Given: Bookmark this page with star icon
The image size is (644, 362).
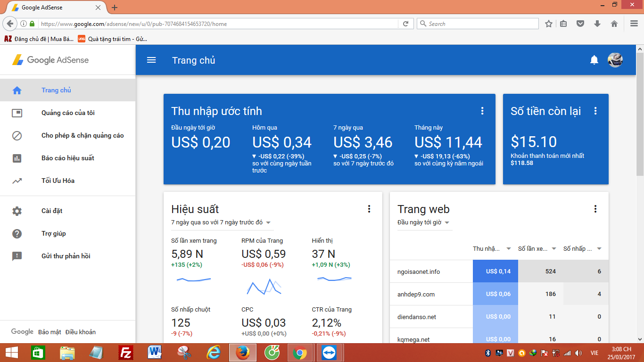Looking at the screenshot, I should point(549,24).
